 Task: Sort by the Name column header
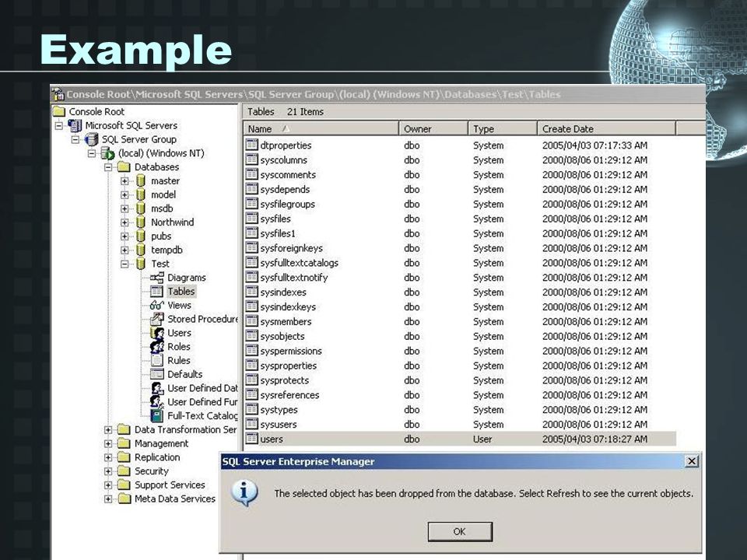[x=321, y=128]
